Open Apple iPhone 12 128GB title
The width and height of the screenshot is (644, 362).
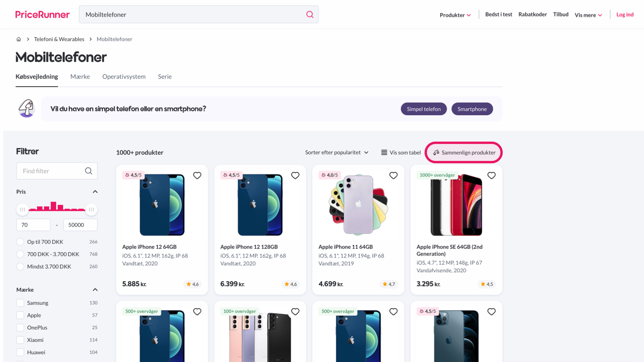click(249, 247)
